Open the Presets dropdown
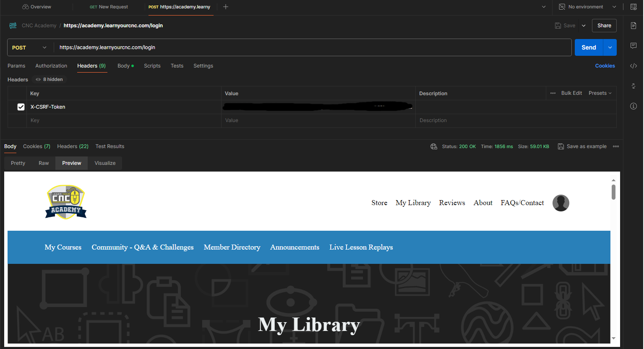Image resolution: width=644 pixels, height=349 pixels. 600,93
